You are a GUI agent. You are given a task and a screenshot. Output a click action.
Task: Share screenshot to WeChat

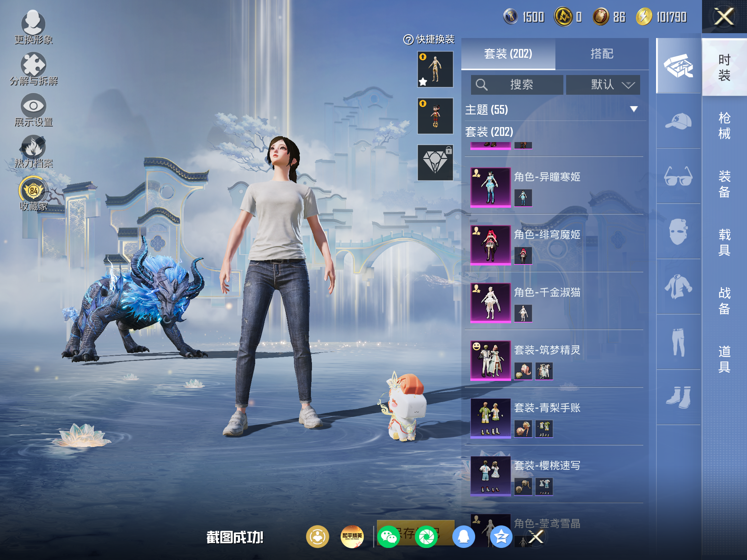tap(388, 537)
